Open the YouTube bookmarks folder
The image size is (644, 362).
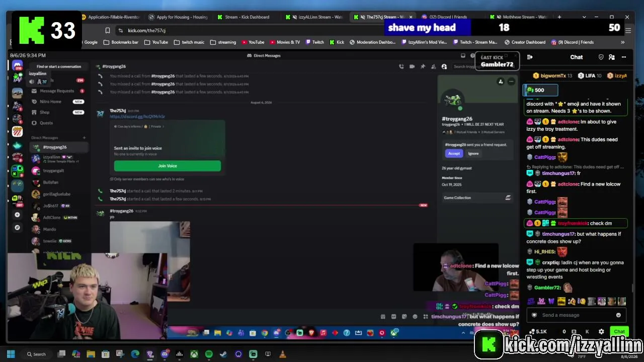(x=156, y=42)
